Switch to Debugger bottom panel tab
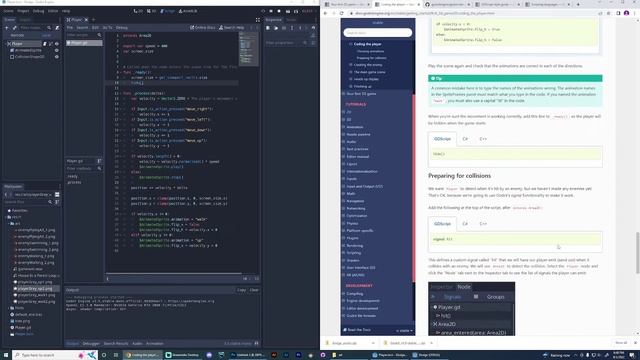 point(91,344)
